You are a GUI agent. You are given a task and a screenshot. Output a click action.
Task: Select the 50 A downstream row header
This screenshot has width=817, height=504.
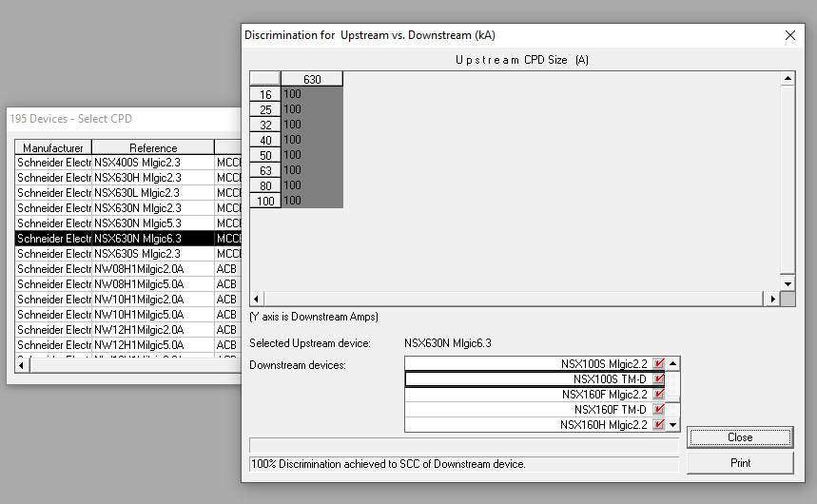[x=265, y=155]
